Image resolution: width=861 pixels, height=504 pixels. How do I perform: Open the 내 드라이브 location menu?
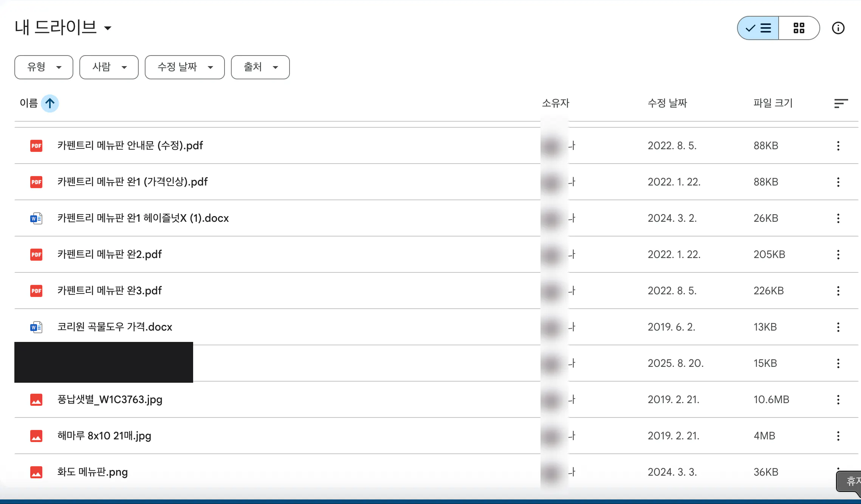[63, 28]
